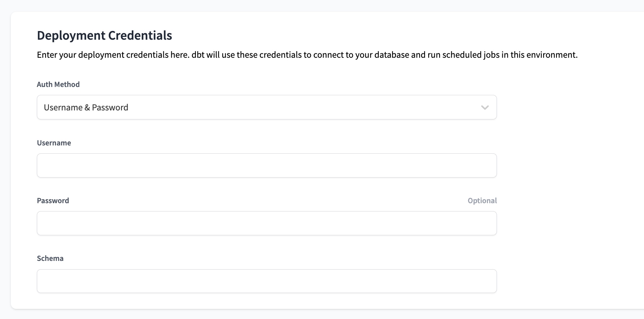The width and height of the screenshot is (644, 319).
Task: Click the Optional indicator beside Password
Action: (482, 200)
